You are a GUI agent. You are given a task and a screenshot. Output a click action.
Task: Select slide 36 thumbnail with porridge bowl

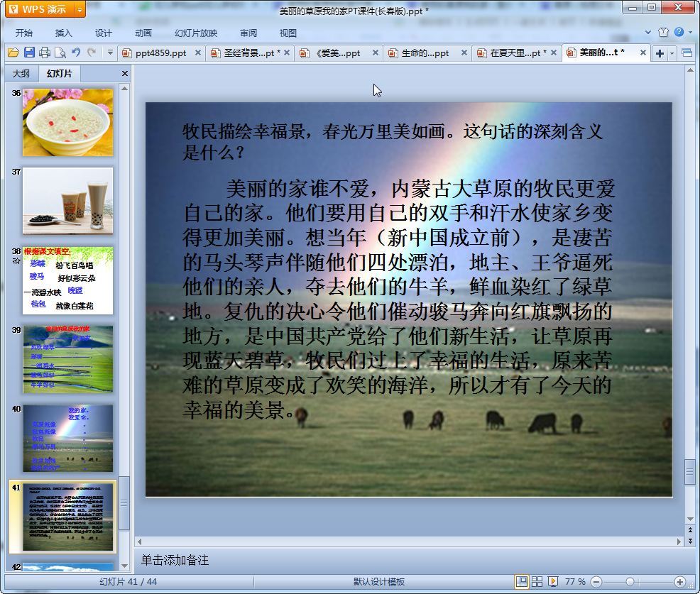coord(68,122)
